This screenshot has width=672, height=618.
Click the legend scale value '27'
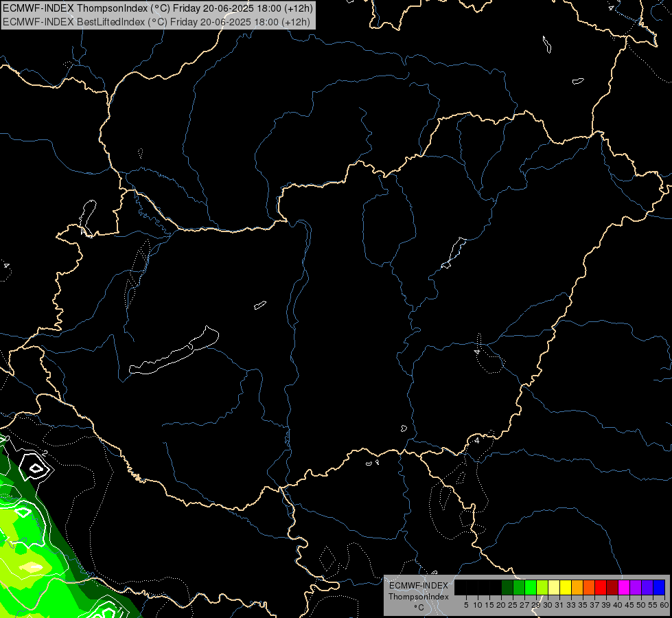coord(524,605)
